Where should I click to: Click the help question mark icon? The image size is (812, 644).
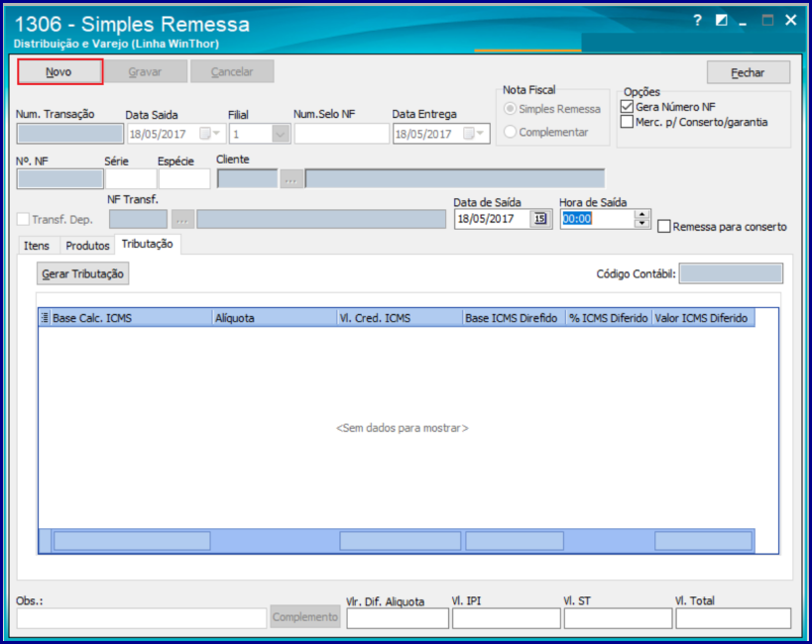[697, 21]
